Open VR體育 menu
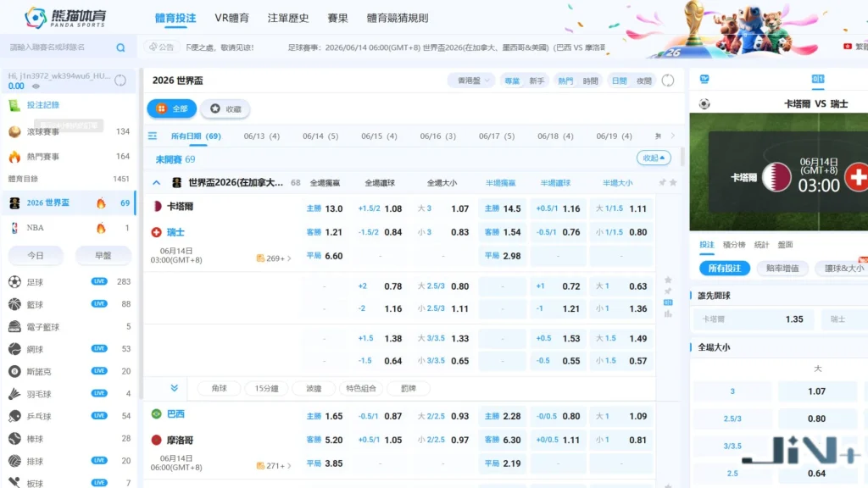Viewport: 868px width, 488px height. 232,19
